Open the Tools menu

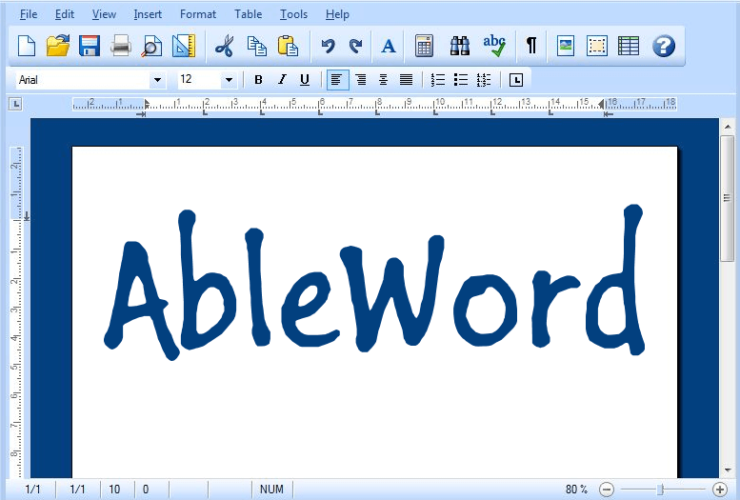(x=294, y=14)
